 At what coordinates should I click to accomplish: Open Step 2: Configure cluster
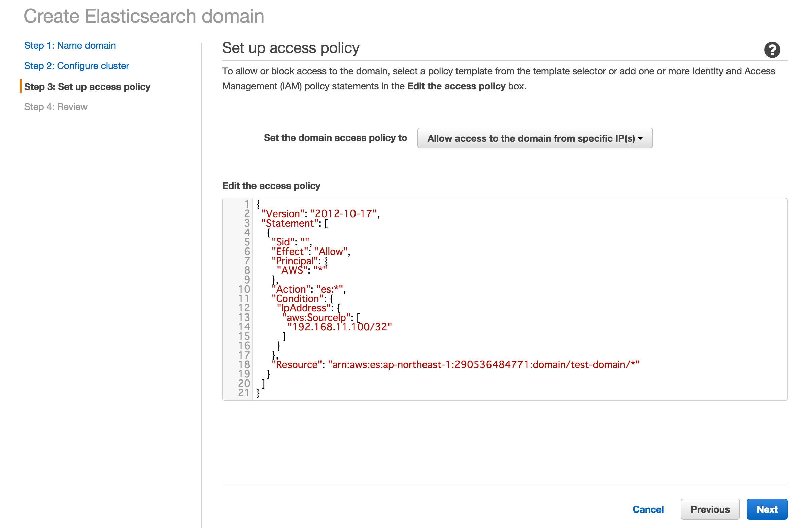[x=76, y=66]
